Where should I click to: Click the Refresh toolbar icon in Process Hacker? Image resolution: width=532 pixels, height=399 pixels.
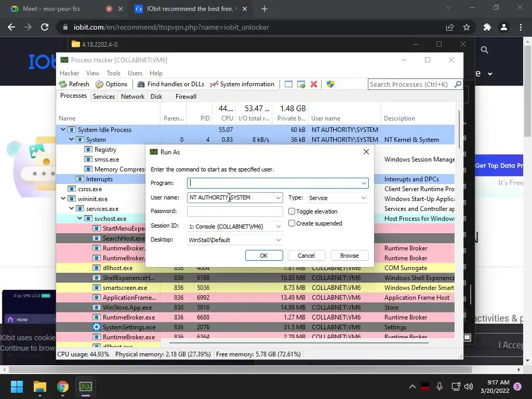[63, 84]
